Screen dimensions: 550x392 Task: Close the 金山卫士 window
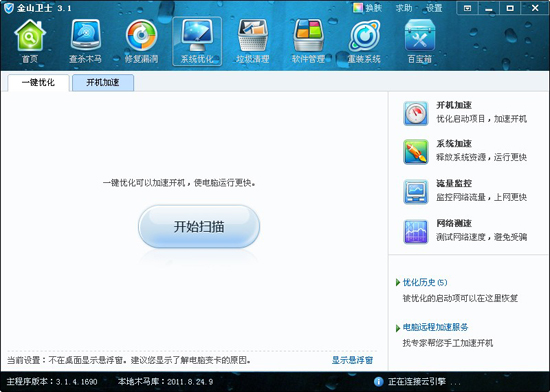(535, 8)
